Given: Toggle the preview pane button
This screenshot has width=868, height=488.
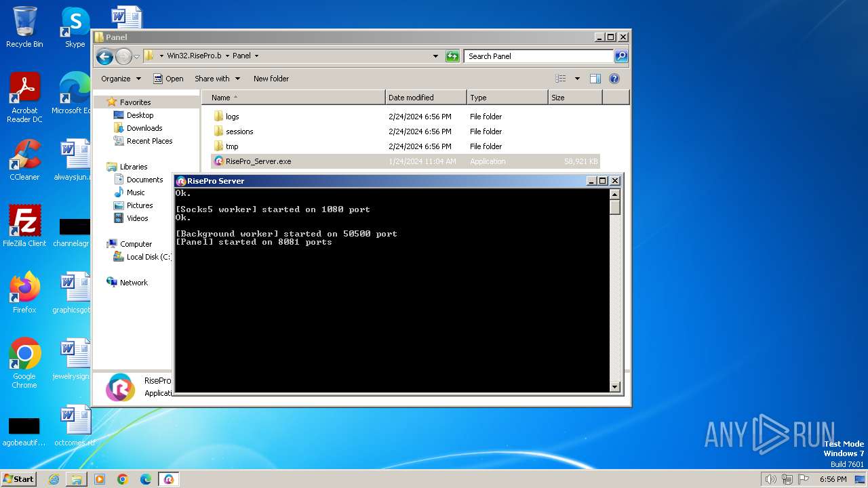Looking at the screenshot, I should [595, 79].
